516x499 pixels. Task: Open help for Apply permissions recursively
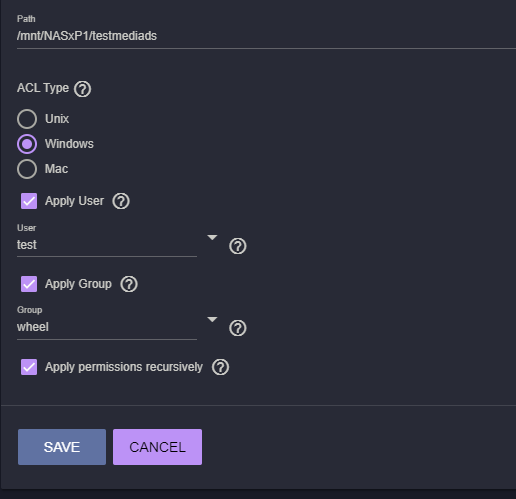tap(220, 367)
